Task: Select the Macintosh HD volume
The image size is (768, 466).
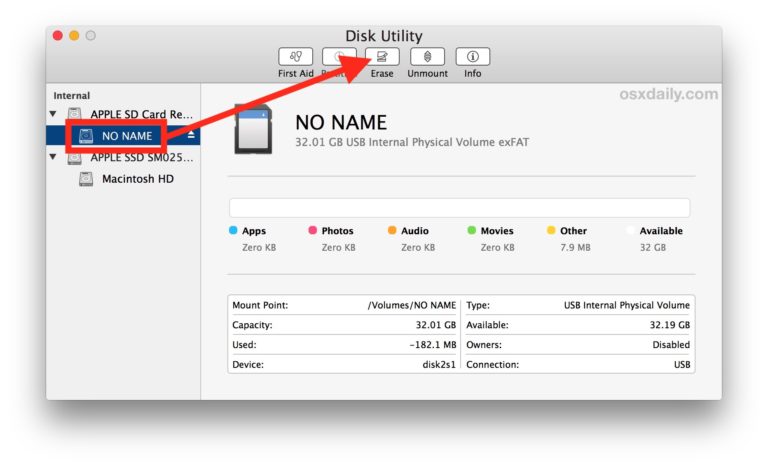Action: 138,179
